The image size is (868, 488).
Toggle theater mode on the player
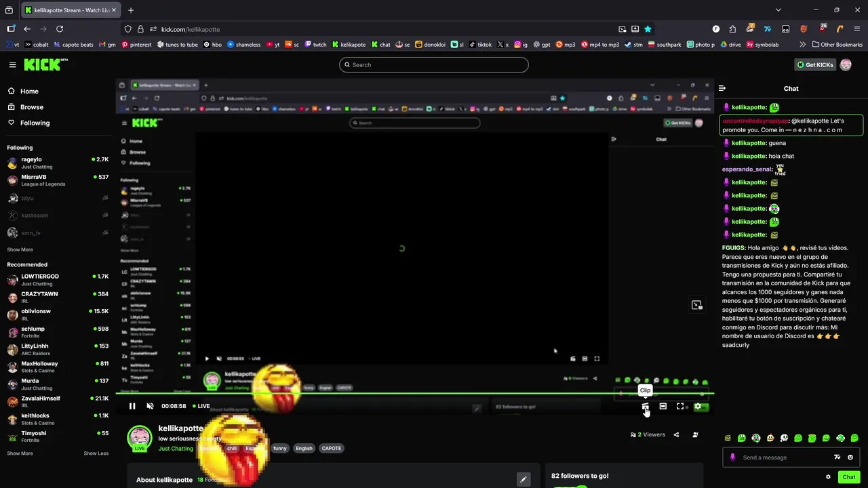click(663, 406)
